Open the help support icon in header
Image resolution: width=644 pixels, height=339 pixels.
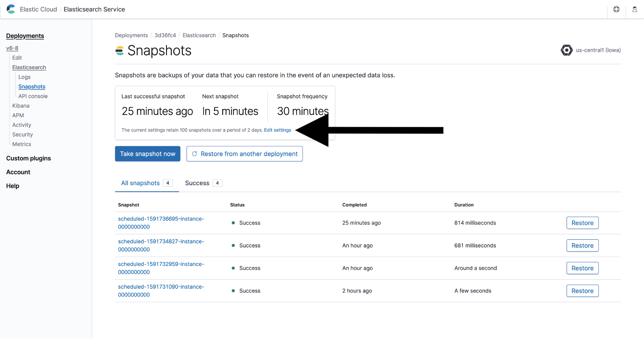pyautogui.click(x=616, y=9)
